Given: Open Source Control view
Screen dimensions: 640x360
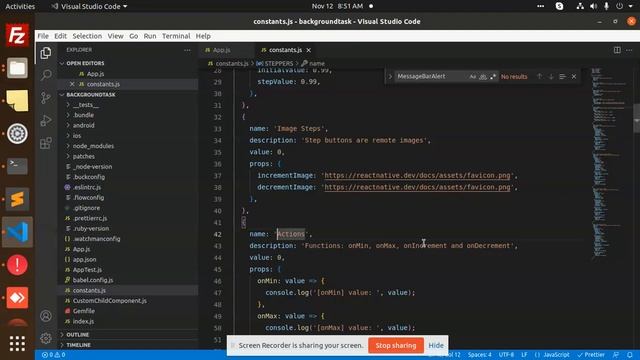Looking at the screenshot, I should [46, 98].
